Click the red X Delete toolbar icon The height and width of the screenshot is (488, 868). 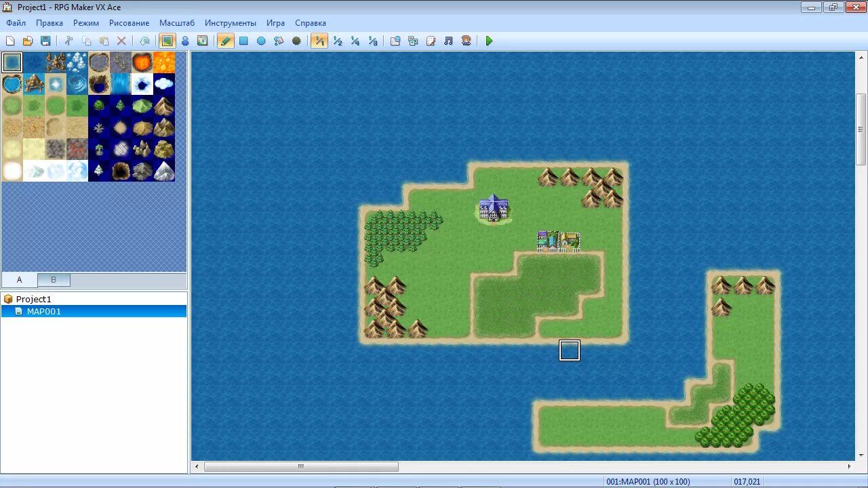(121, 41)
